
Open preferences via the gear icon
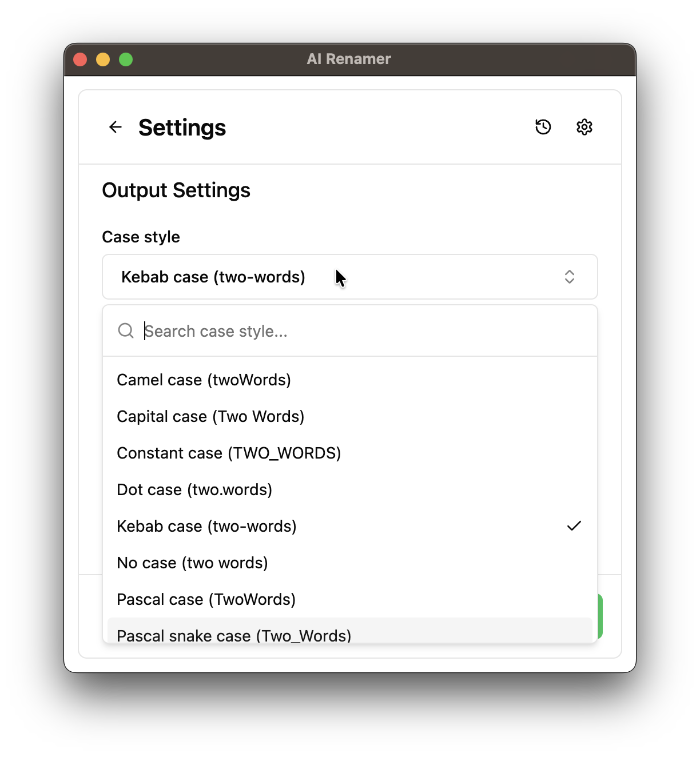click(584, 127)
